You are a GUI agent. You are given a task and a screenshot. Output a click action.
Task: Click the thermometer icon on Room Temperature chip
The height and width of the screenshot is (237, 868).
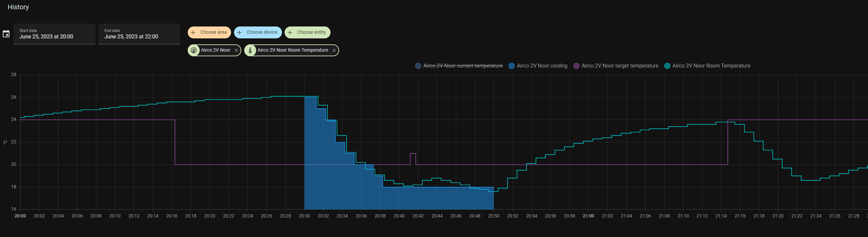(x=250, y=50)
